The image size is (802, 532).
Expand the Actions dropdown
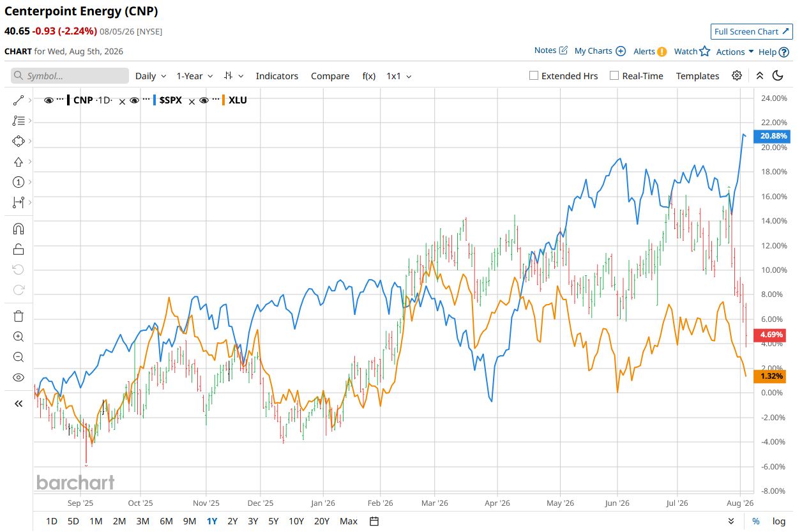735,52
